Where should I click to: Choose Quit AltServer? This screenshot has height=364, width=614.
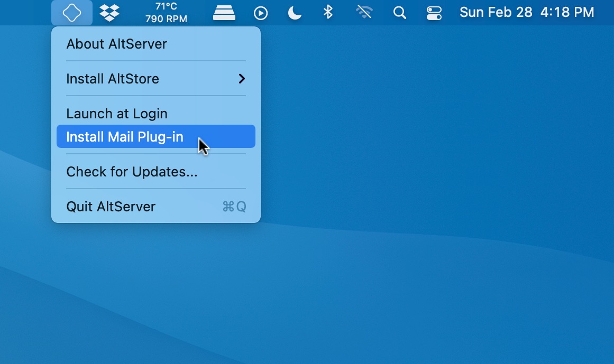click(x=156, y=207)
